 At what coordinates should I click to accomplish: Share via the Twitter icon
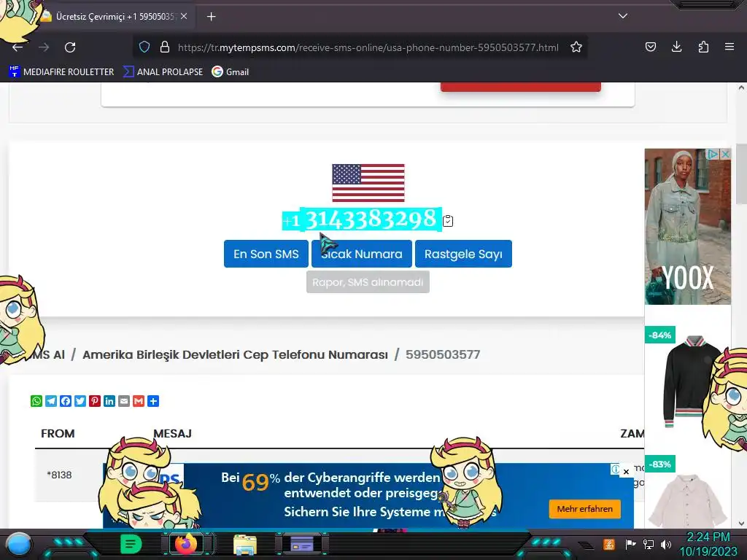[x=80, y=401]
